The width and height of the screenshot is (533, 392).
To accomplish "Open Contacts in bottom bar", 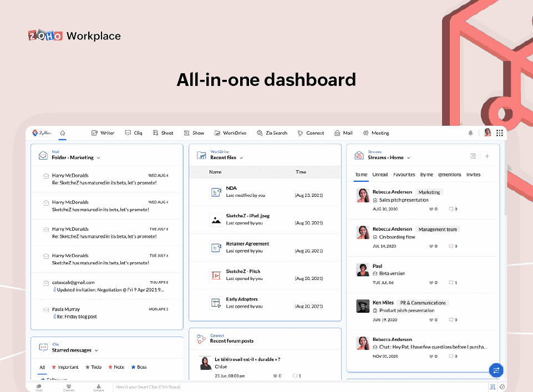I will click(99, 388).
